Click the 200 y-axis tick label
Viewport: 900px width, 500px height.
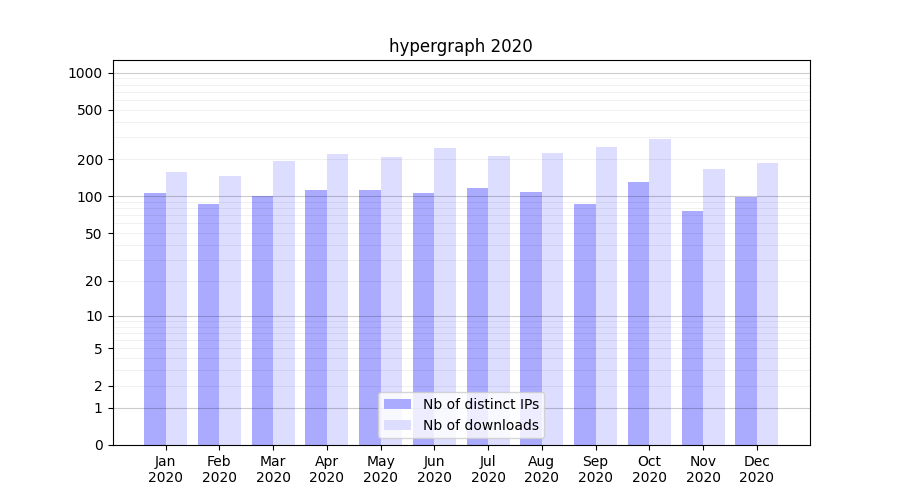pyautogui.click(x=90, y=160)
